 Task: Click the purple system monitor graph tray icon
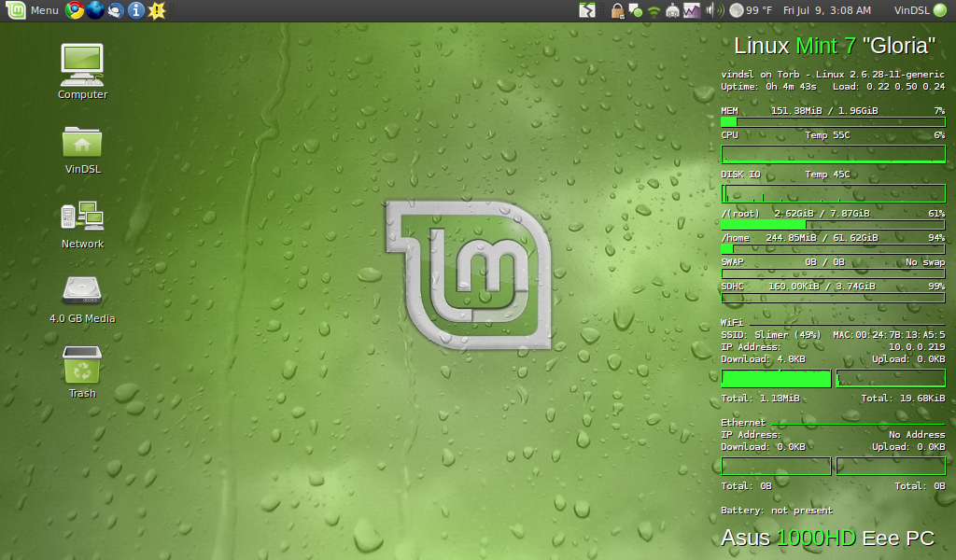click(x=691, y=11)
